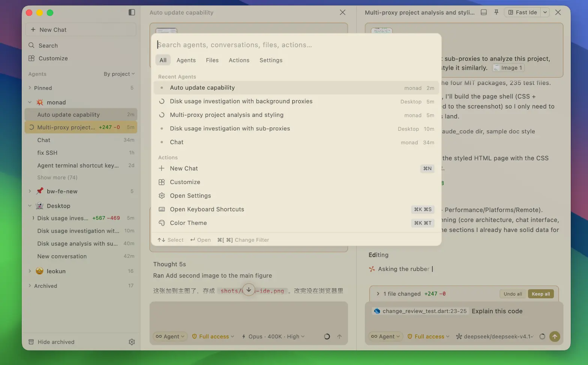Open the Opus 400K High model dropdown
Viewport: 588px width, 365px height.
(273, 337)
